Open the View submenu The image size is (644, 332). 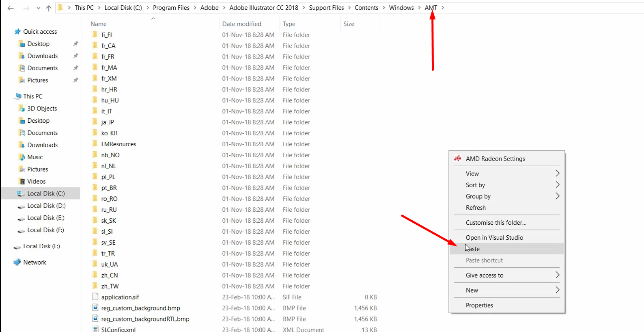507,174
